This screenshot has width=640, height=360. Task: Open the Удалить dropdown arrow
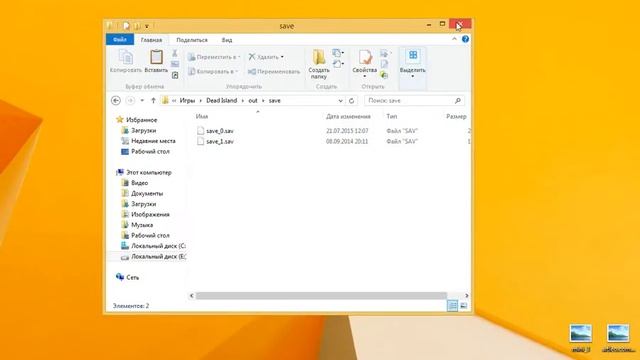point(282,57)
